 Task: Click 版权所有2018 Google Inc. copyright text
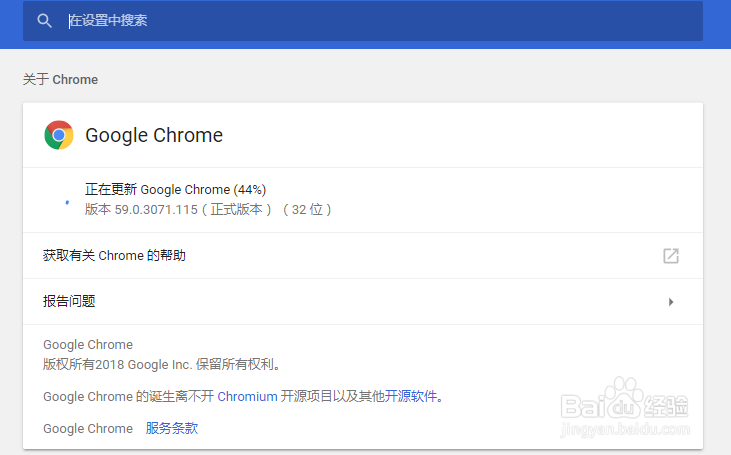pos(161,364)
